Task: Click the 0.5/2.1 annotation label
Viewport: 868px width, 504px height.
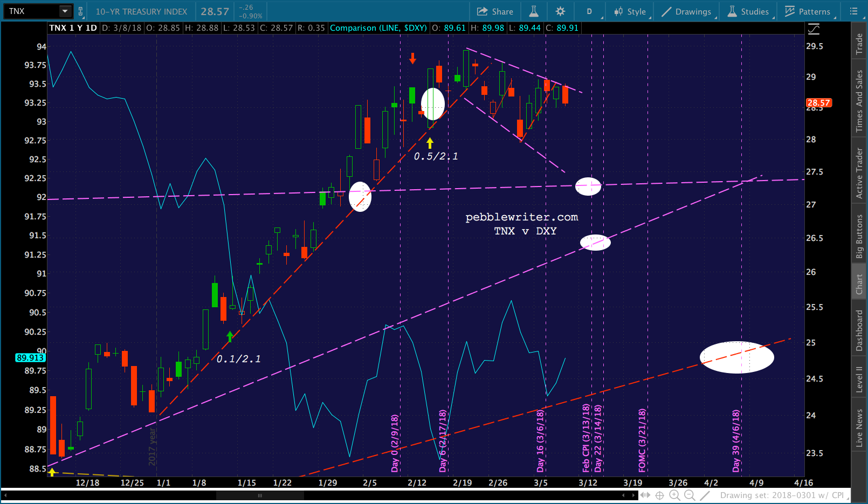Action: (436, 156)
